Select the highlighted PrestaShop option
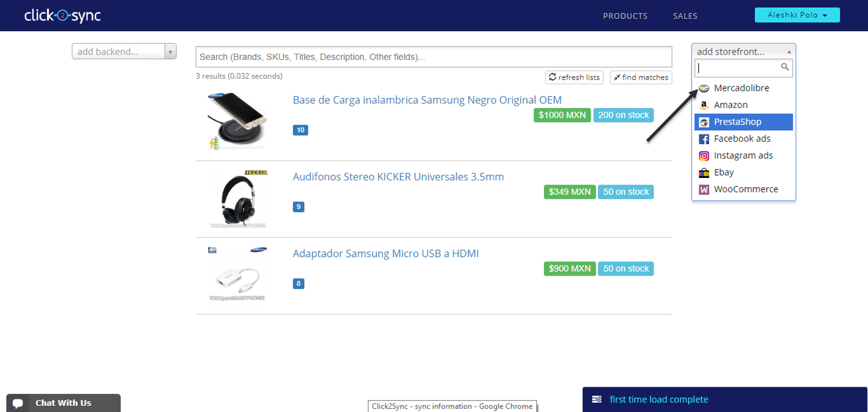This screenshot has width=868, height=412. point(743,122)
